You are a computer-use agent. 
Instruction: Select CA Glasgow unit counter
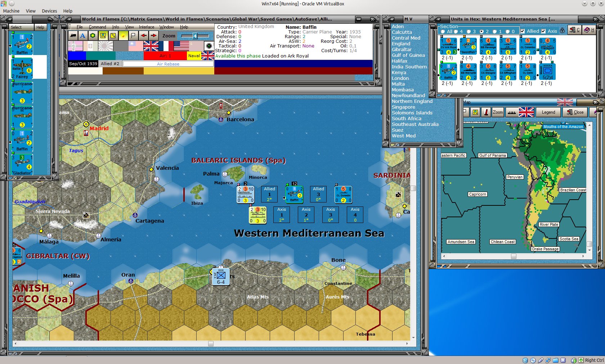coord(488,72)
